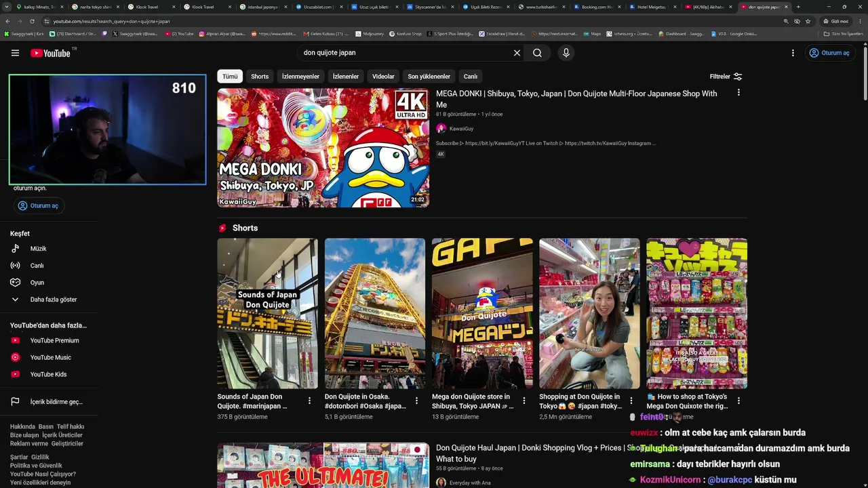868x488 pixels.
Task: Select the Tümü filter chip
Action: 230,77
